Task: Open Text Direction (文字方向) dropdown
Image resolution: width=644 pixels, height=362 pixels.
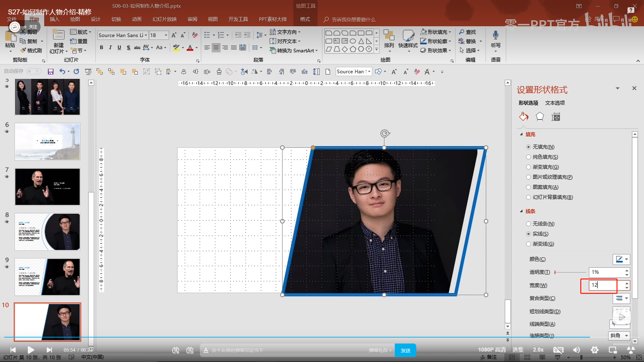Action: 285,32
